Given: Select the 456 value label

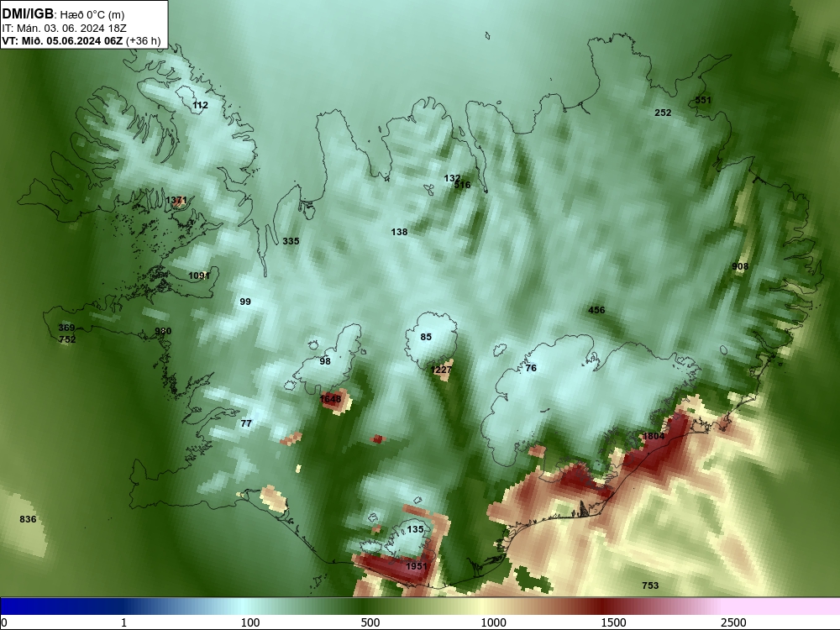Looking at the screenshot, I should (x=596, y=310).
